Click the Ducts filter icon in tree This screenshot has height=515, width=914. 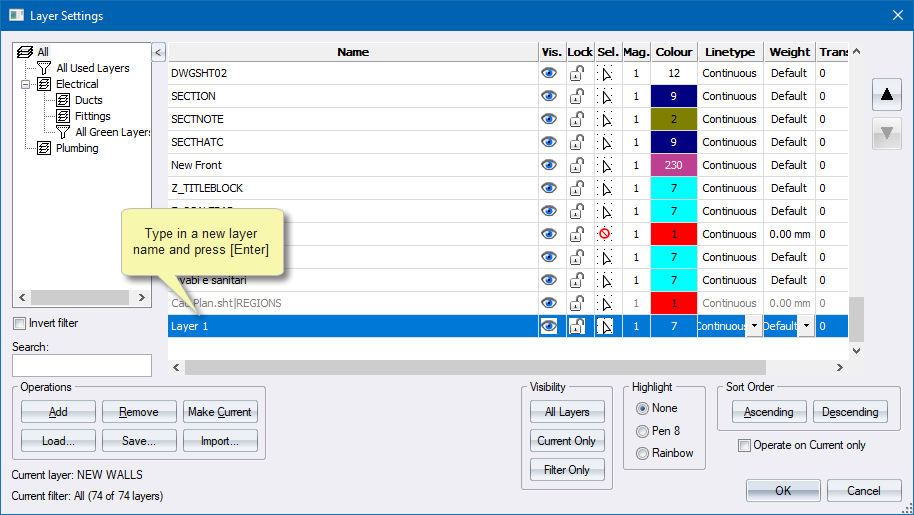coord(63,100)
